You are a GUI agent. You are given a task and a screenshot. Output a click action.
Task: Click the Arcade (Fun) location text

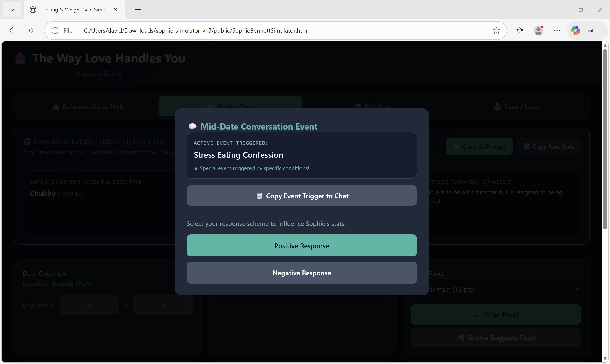pos(72,284)
